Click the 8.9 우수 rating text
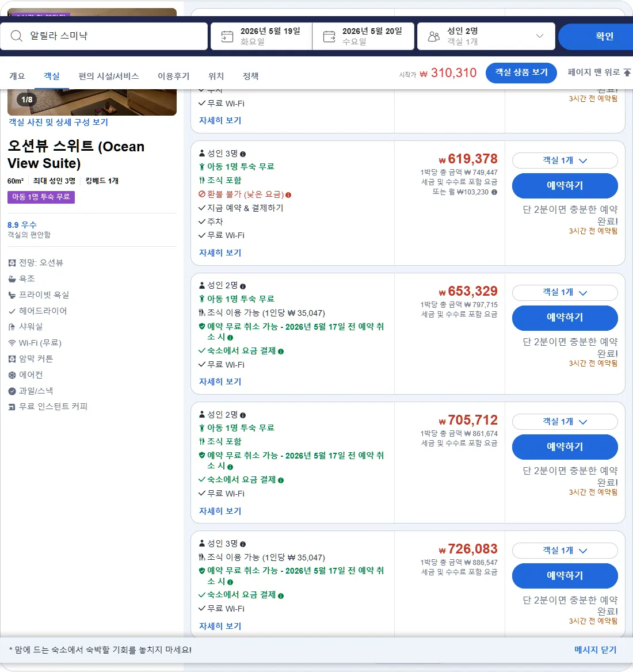 point(22,225)
